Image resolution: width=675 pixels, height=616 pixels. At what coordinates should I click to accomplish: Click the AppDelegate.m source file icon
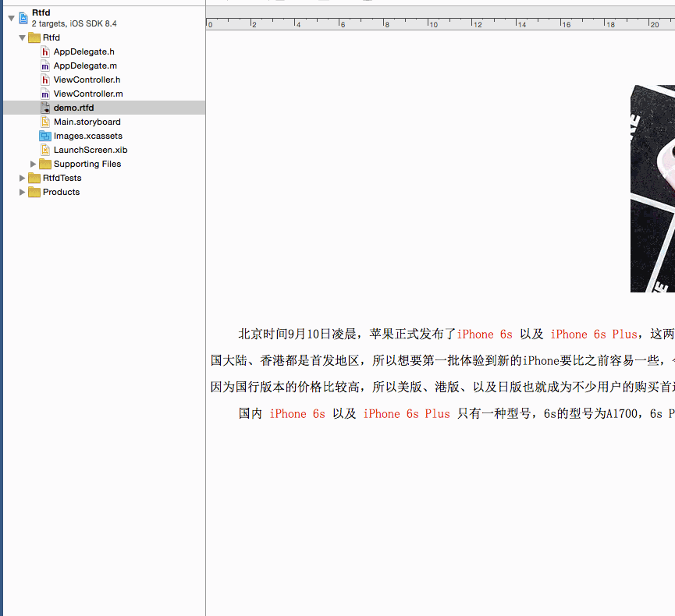click(x=45, y=65)
